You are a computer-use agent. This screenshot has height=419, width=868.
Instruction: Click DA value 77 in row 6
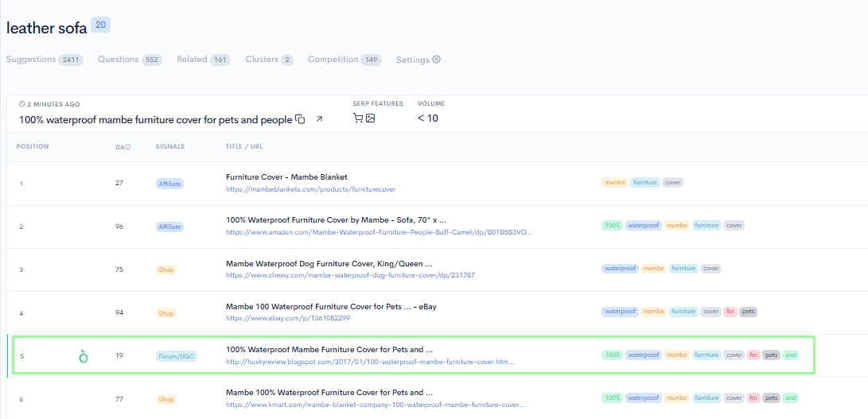(119, 399)
